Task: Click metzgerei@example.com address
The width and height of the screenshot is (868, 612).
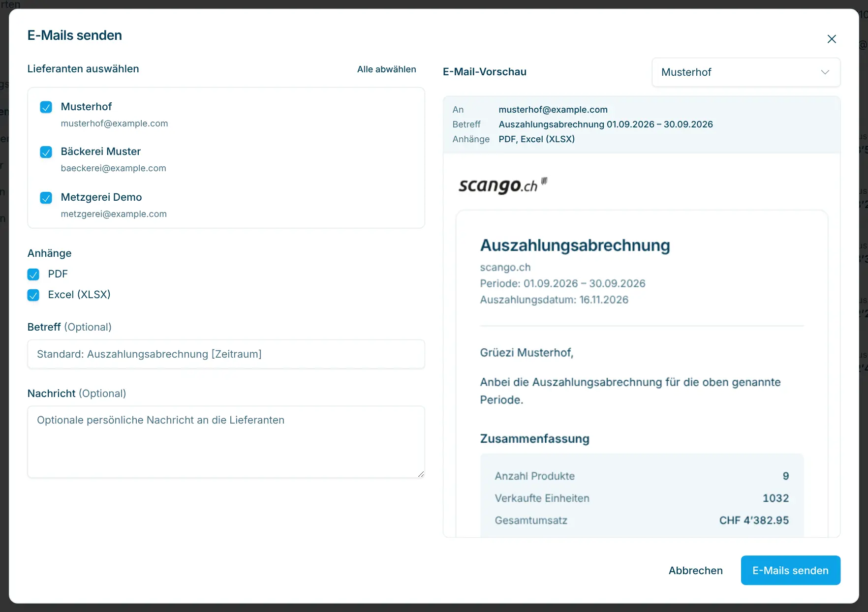Action: (x=114, y=214)
